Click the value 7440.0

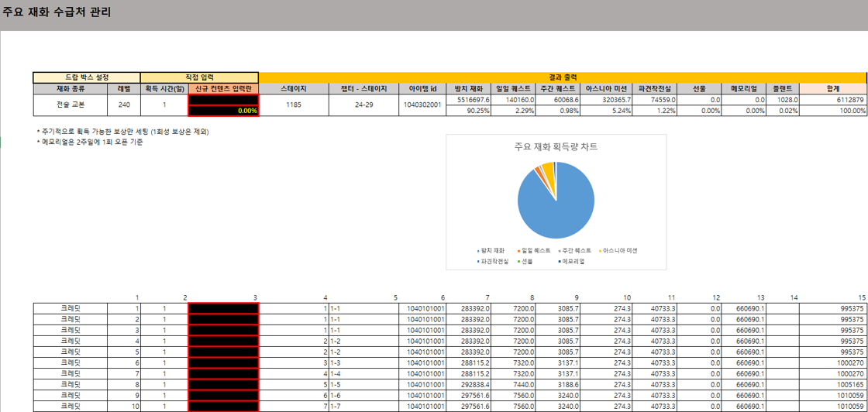[513, 384]
